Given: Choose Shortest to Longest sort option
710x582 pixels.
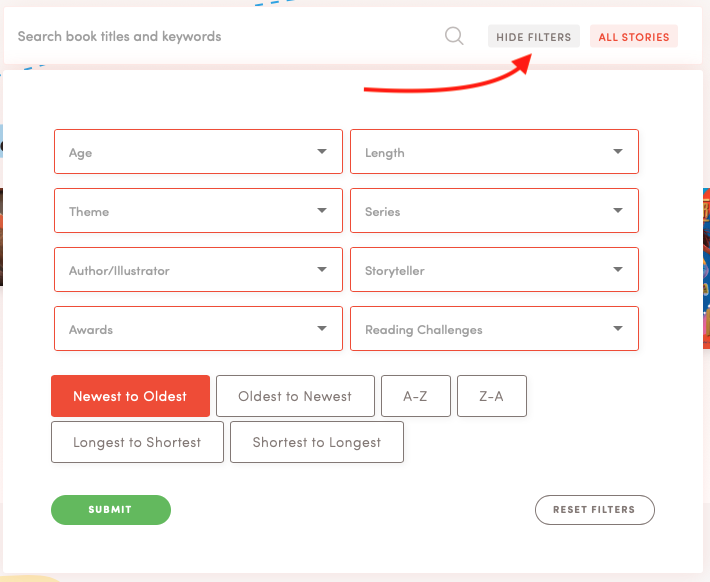Looking at the screenshot, I should coord(317,442).
